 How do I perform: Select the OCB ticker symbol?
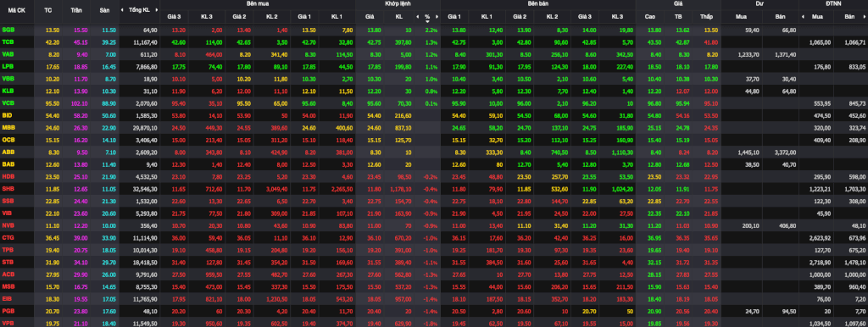coord(8,140)
